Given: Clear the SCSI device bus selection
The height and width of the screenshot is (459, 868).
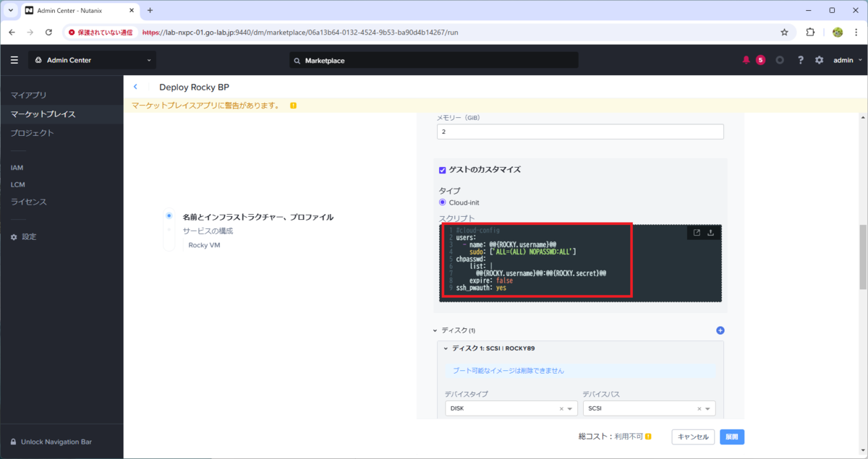Looking at the screenshot, I should 699,409.
